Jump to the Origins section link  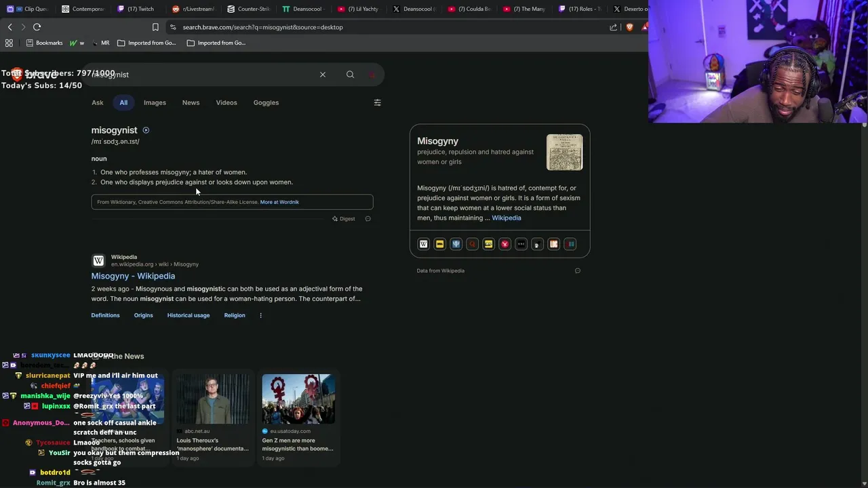[x=143, y=315]
